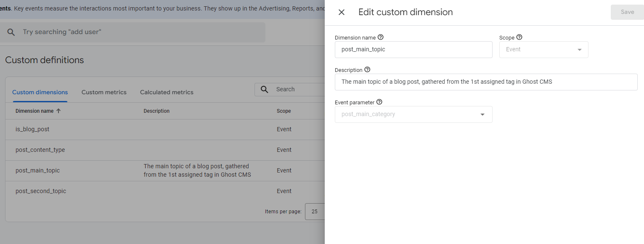Click the Description text field
644x244 pixels.
click(x=486, y=82)
